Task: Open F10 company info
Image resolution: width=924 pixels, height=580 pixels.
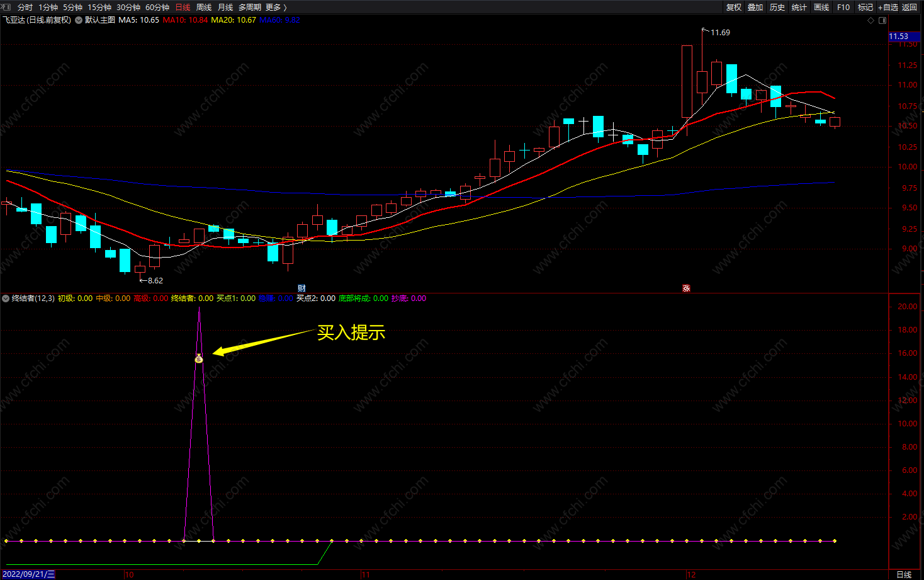Action: (x=843, y=8)
